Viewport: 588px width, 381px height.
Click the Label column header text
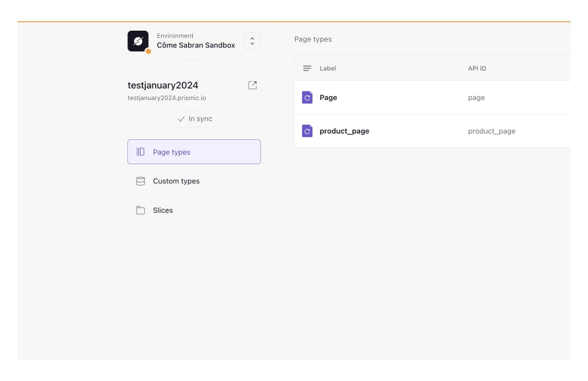328,68
